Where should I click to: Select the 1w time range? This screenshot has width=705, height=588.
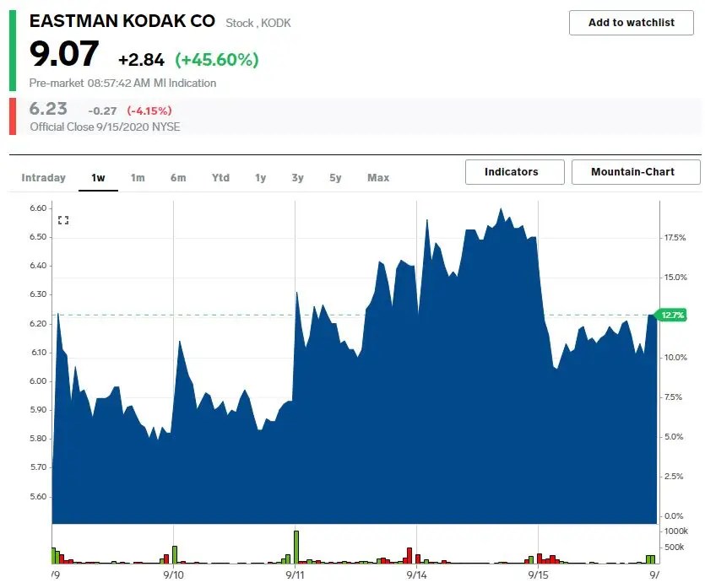pyautogui.click(x=98, y=178)
